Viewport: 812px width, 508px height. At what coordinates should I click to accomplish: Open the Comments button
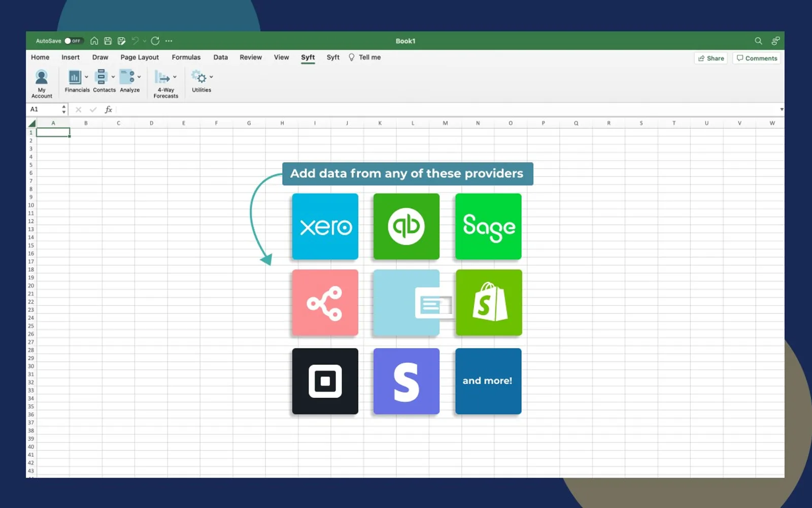pos(757,58)
